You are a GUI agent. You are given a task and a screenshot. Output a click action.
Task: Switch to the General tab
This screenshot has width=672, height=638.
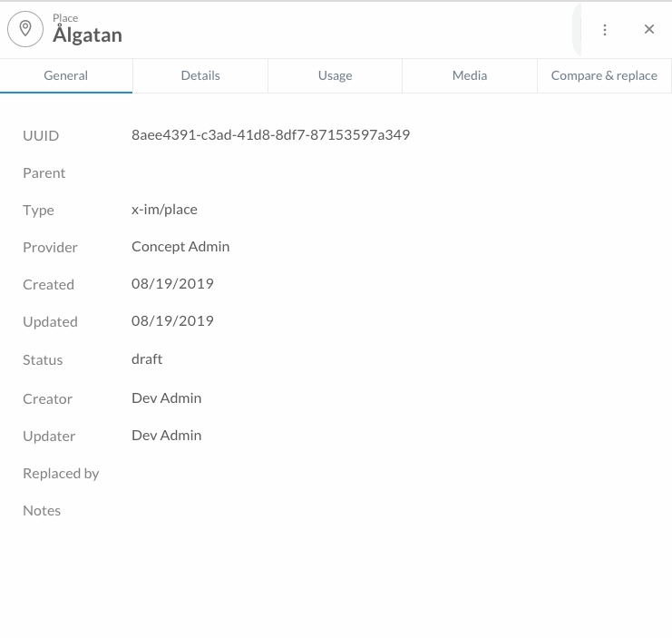point(66,75)
